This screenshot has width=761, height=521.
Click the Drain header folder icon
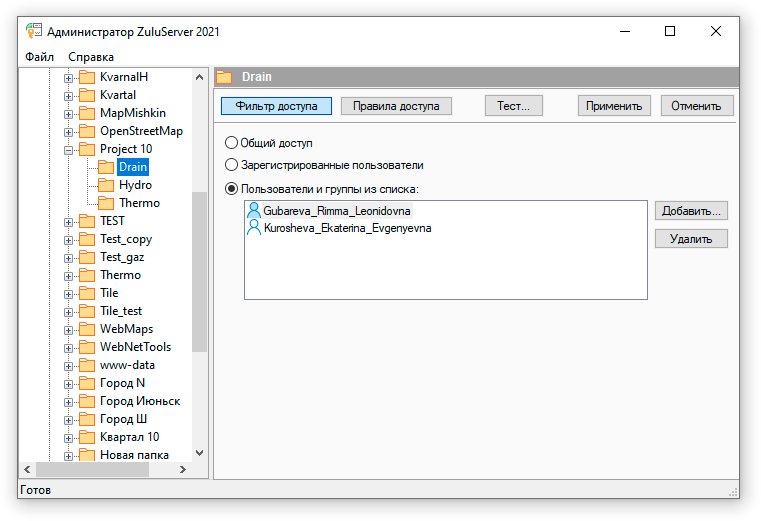224,77
